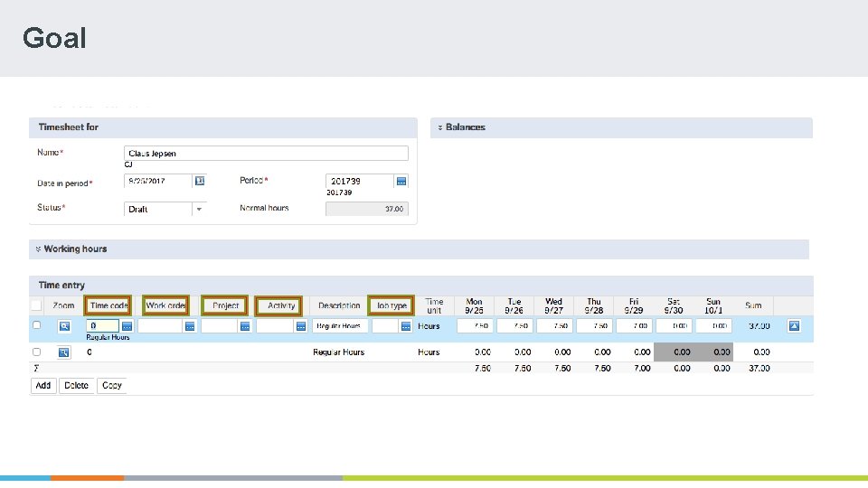Click the Activity column header
This screenshot has height=488, width=868.
click(279, 305)
